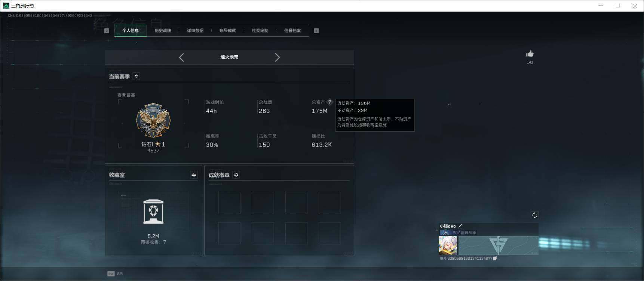
Task: Click the refresh icon above the player card
Action: tap(534, 215)
